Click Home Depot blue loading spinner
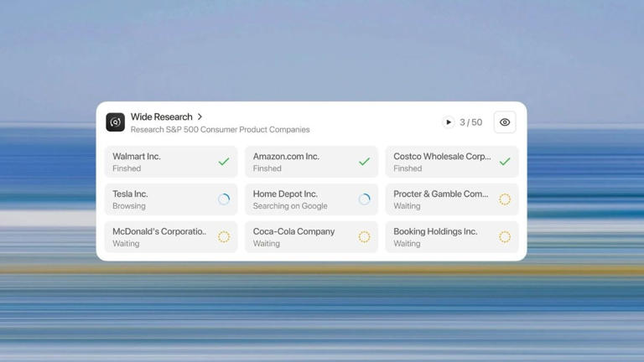 (364, 199)
